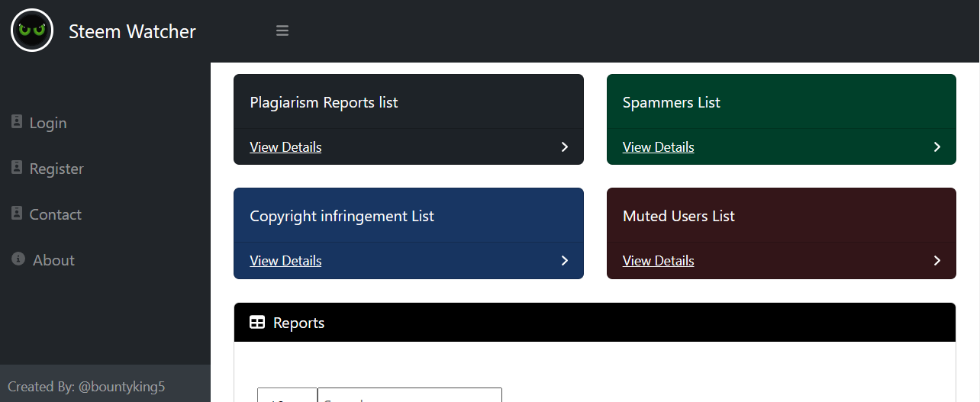Click the Spammers List card title
The image size is (980, 402).
(671, 102)
